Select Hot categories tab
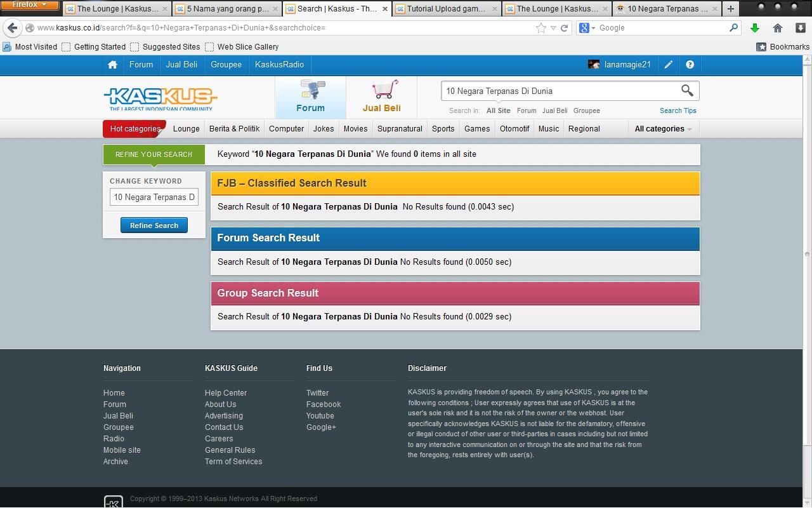Screen dimensions: 812x508 pyautogui.click(x=134, y=129)
